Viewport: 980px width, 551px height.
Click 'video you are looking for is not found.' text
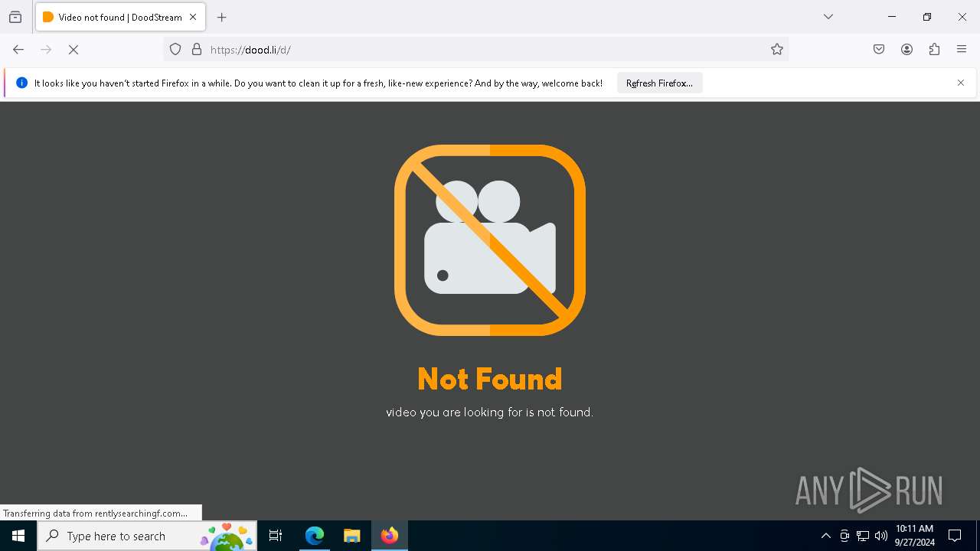click(489, 412)
